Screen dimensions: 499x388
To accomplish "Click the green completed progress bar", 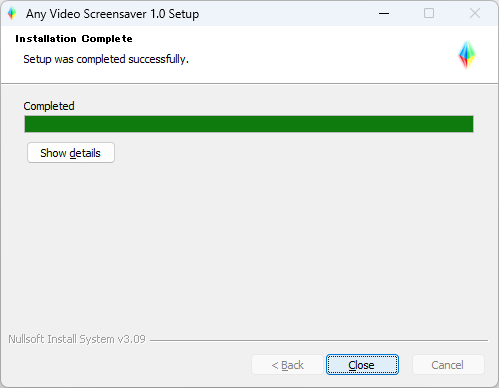I will tap(249, 124).
